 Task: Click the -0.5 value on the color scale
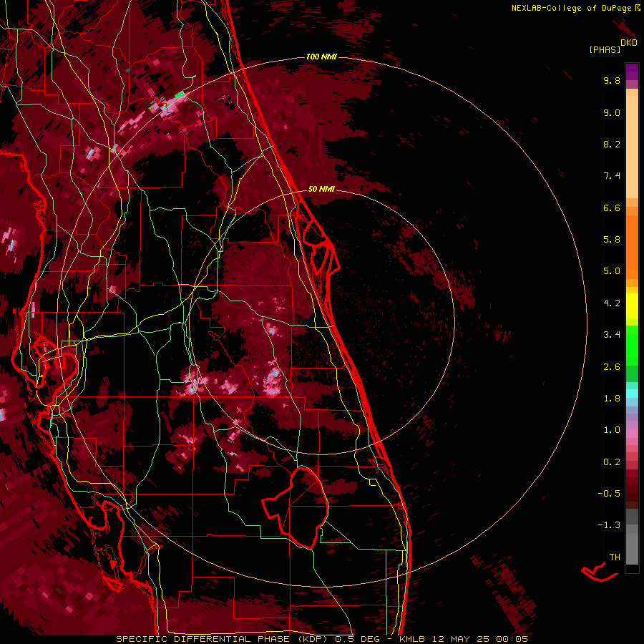click(609, 494)
